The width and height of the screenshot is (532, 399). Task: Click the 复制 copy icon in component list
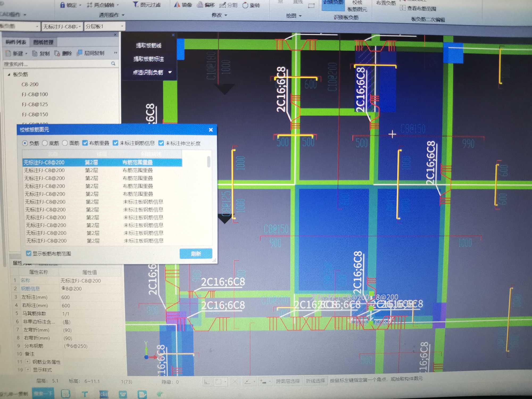coord(35,53)
